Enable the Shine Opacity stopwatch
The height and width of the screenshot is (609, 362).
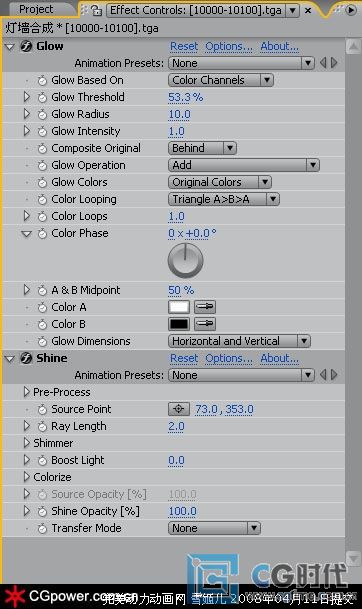tap(42, 512)
